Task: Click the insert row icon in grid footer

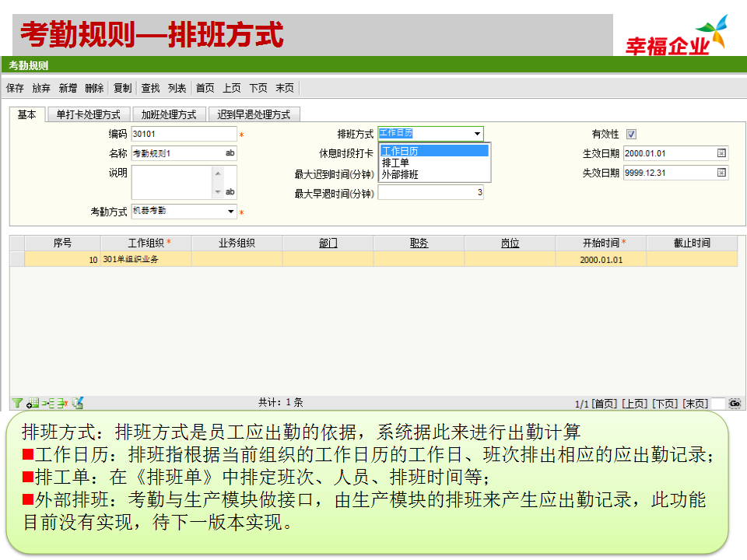Action: (47, 403)
